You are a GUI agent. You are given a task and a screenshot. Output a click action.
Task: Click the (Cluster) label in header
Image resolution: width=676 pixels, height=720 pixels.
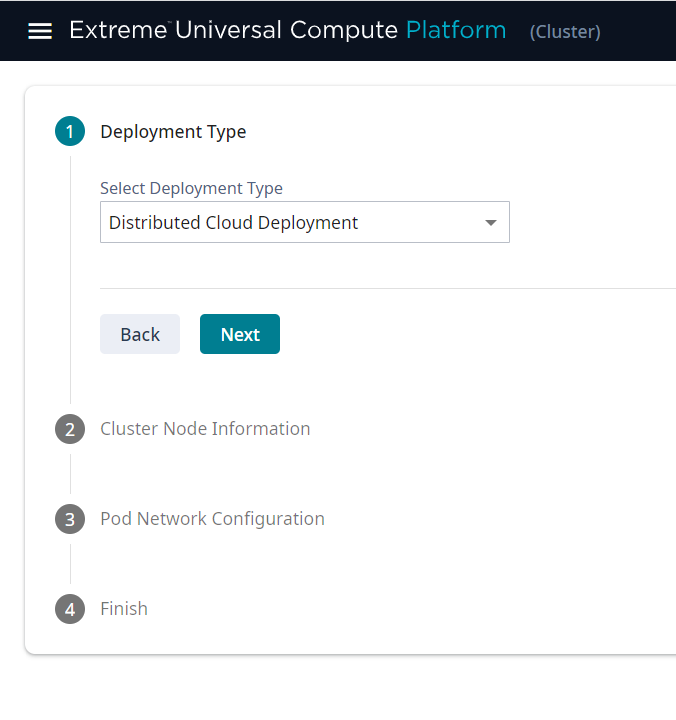565,32
